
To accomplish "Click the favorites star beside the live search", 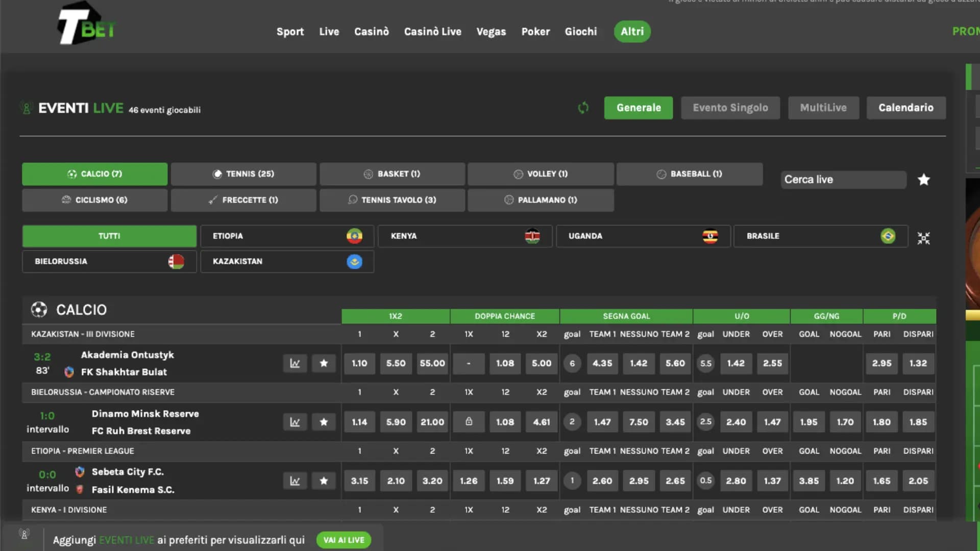I will click(924, 180).
